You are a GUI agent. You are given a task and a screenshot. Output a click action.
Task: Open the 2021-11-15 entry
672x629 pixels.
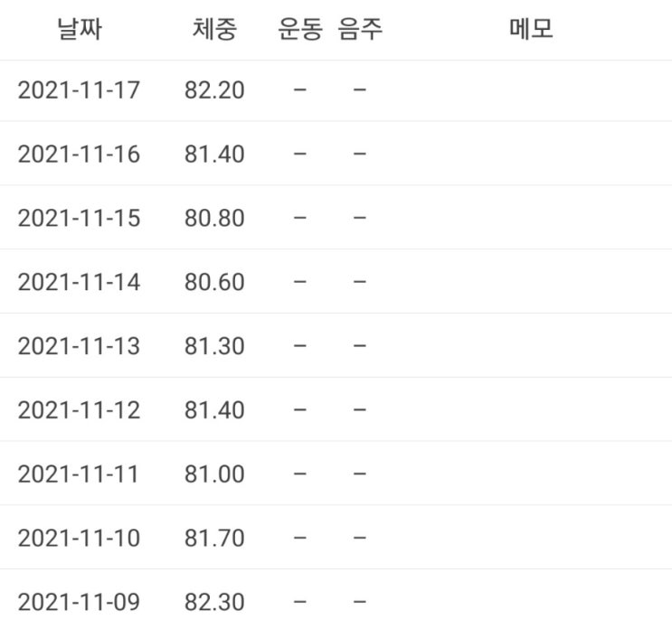coord(336,217)
